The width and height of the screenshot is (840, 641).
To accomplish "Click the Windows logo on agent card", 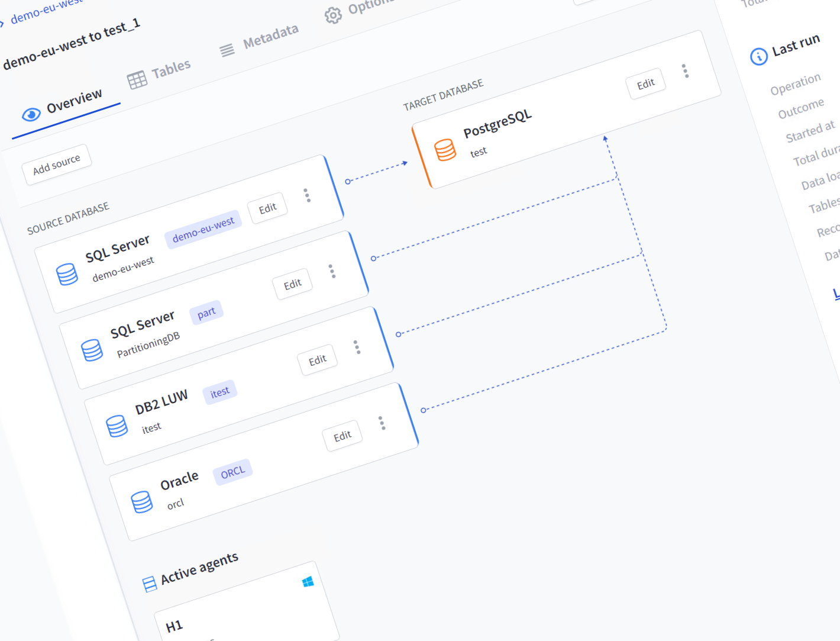I will [x=308, y=582].
